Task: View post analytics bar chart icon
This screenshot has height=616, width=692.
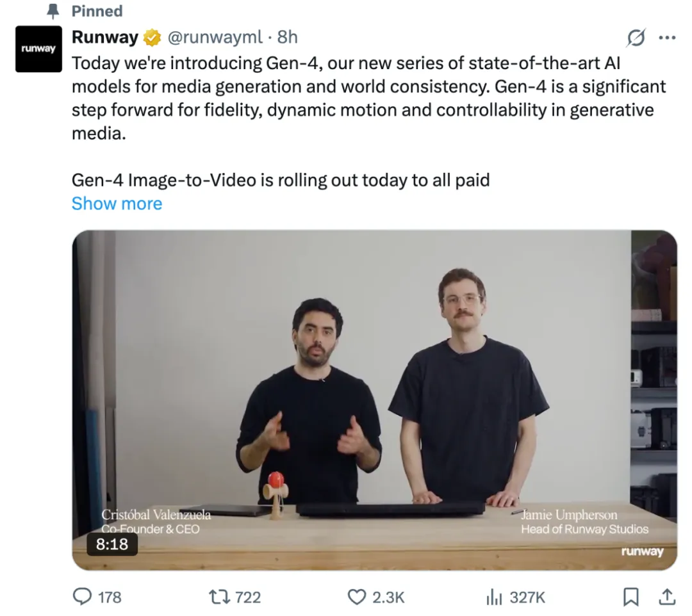Action: [x=493, y=597]
